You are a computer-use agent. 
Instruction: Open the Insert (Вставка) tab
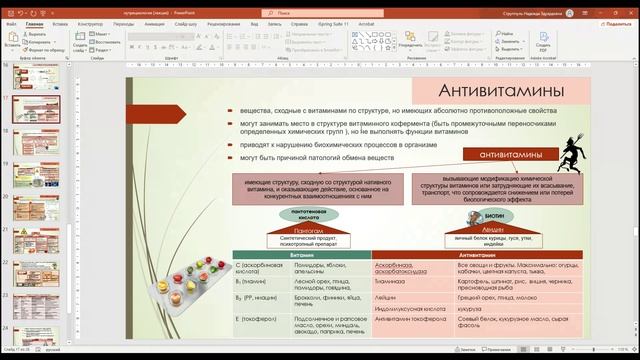[x=60, y=24]
